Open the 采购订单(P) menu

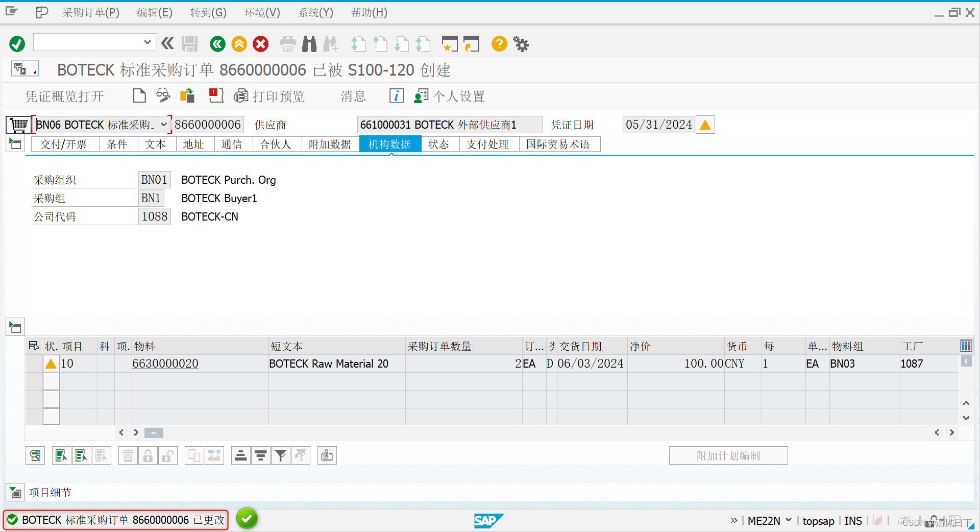pyautogui.click(x=91, y=12)
